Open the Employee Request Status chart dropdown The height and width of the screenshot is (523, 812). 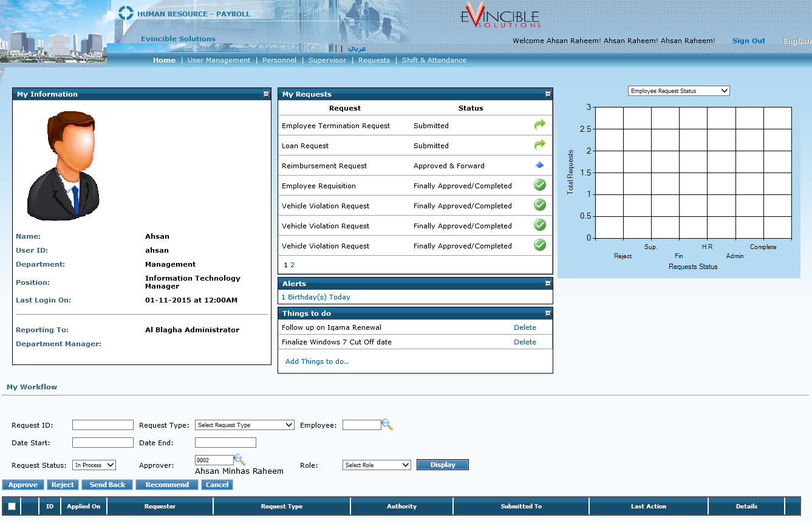click(x=678, y=91)
